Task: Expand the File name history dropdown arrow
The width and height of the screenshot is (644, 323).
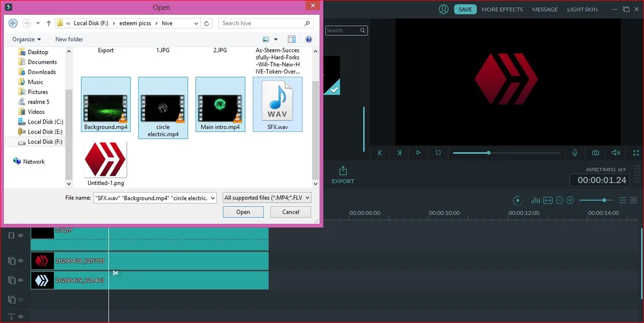Action: (x=212, y=198)
